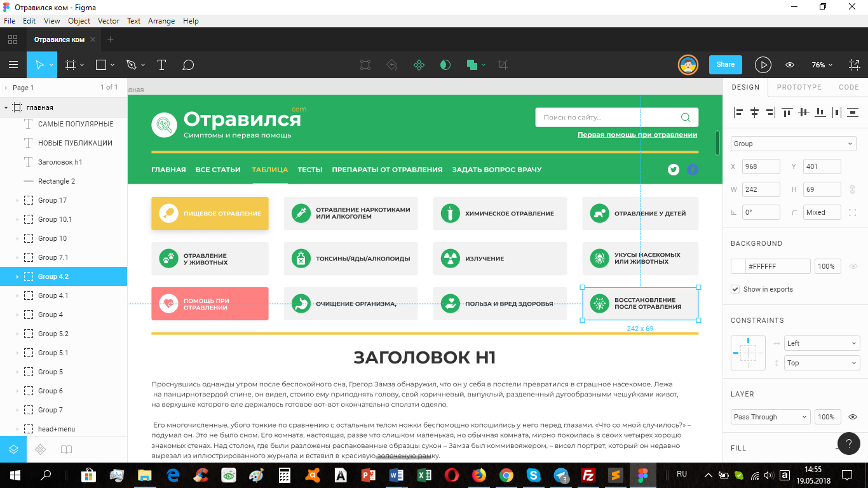The height and width of the screenshot is (488, 868).
Task: Align selection to top
Action: pyautogui.click(x=787, y=112)
